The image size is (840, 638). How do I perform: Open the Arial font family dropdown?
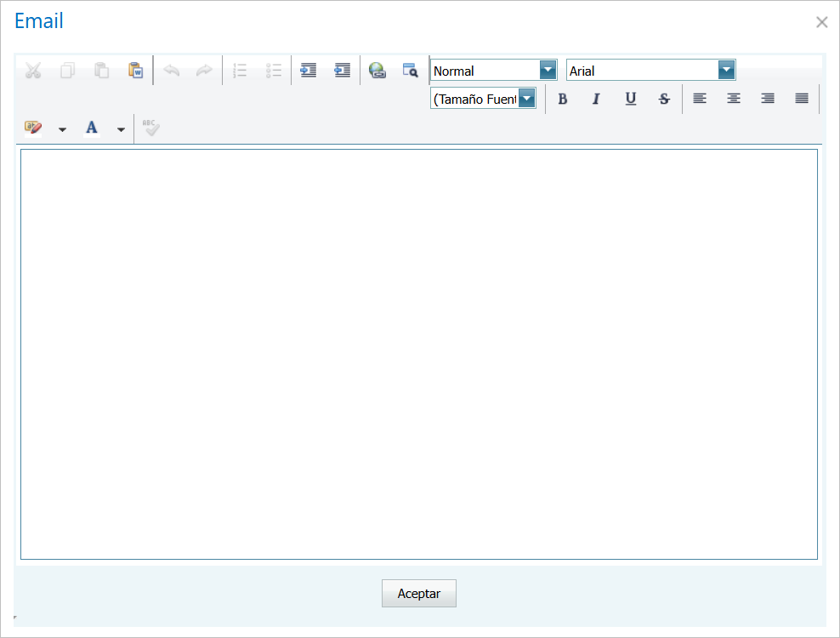(727, 70)
